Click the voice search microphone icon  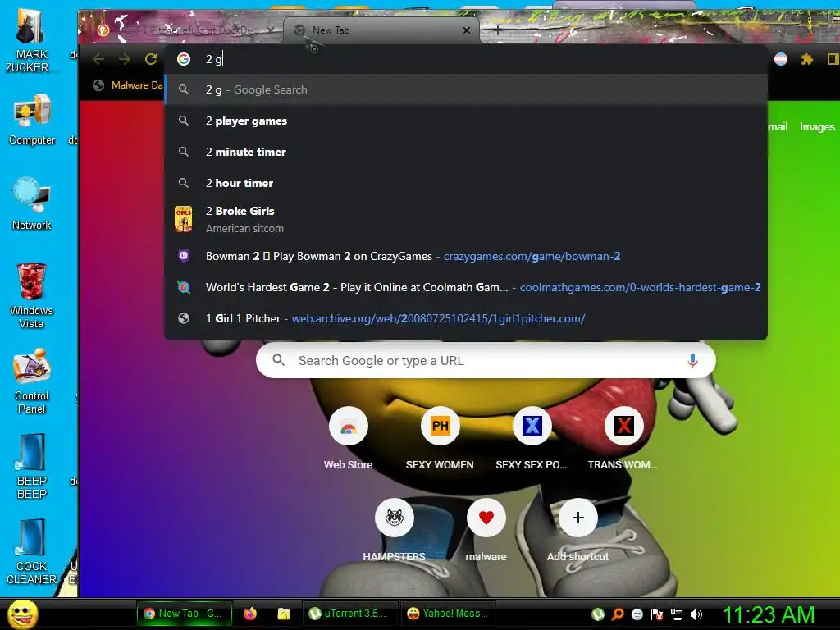tap(692, 361)
